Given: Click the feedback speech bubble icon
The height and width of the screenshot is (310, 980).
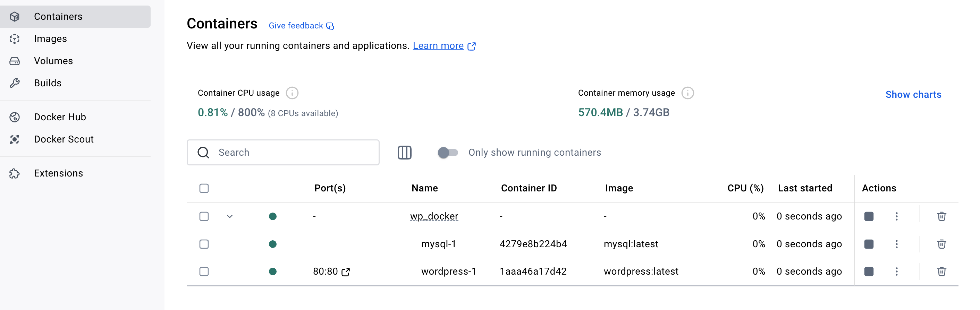Looking at the screenshot, I should coord(330,26).
